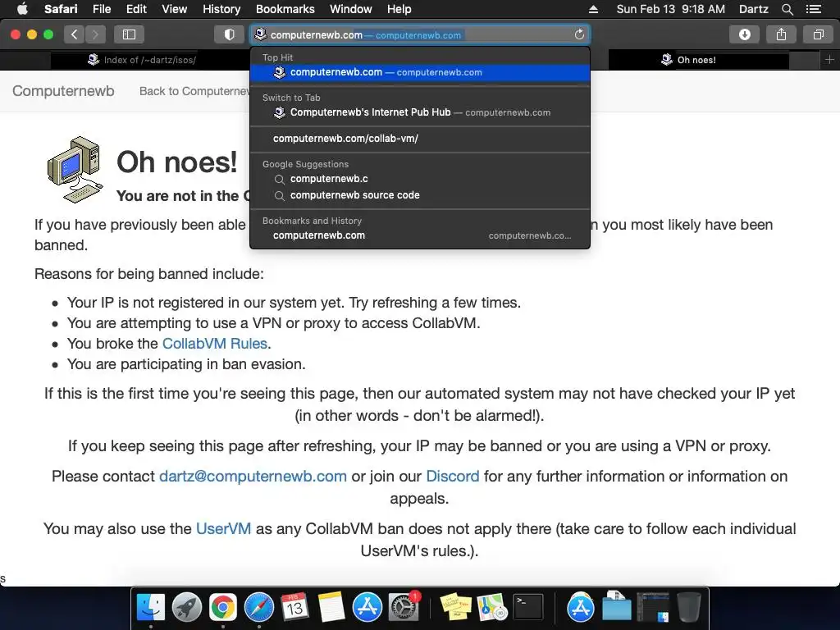Go back using Safari's back arrow
Screen dimensions: 840x630
(x=75, y=34)
